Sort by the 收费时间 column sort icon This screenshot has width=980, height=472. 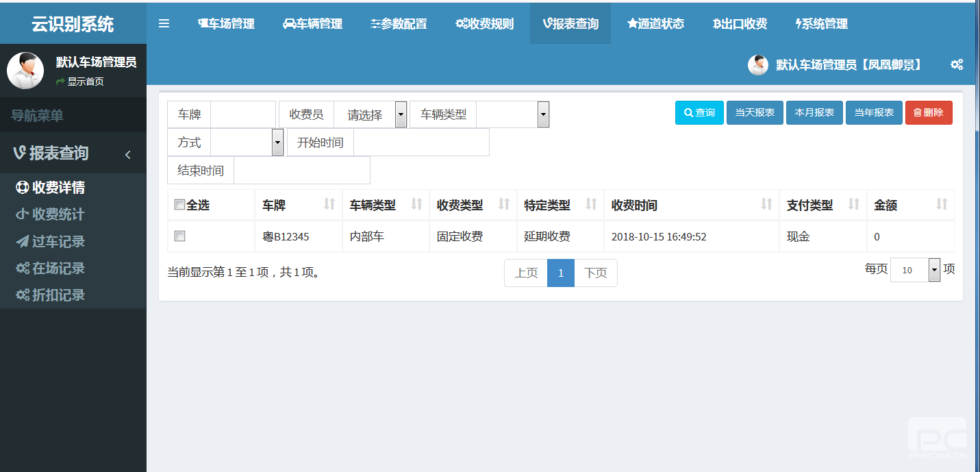click(x=767, y=203)
